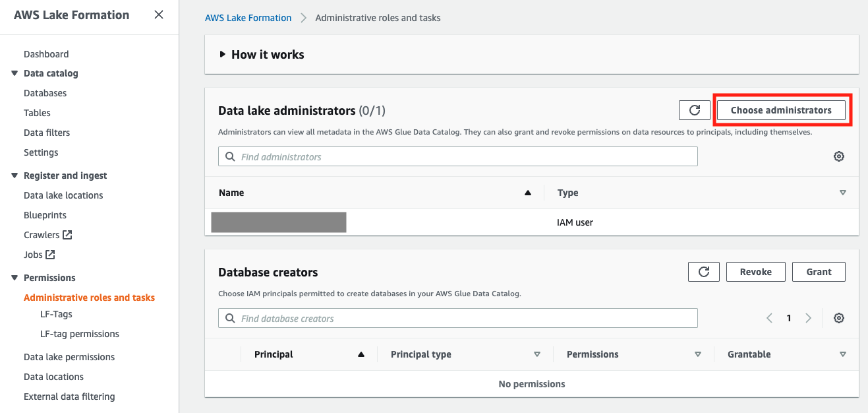Sort administrators by Type column

[842, 193]
